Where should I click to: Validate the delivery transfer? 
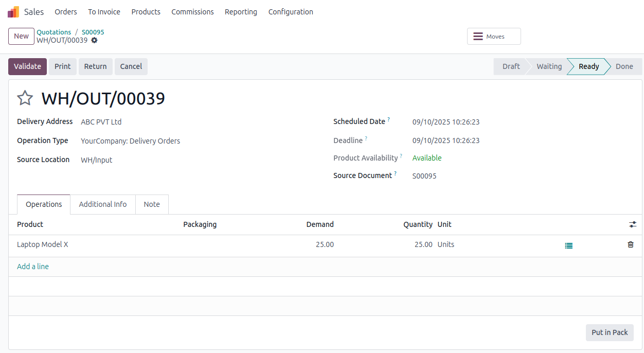tap(27, 66)
